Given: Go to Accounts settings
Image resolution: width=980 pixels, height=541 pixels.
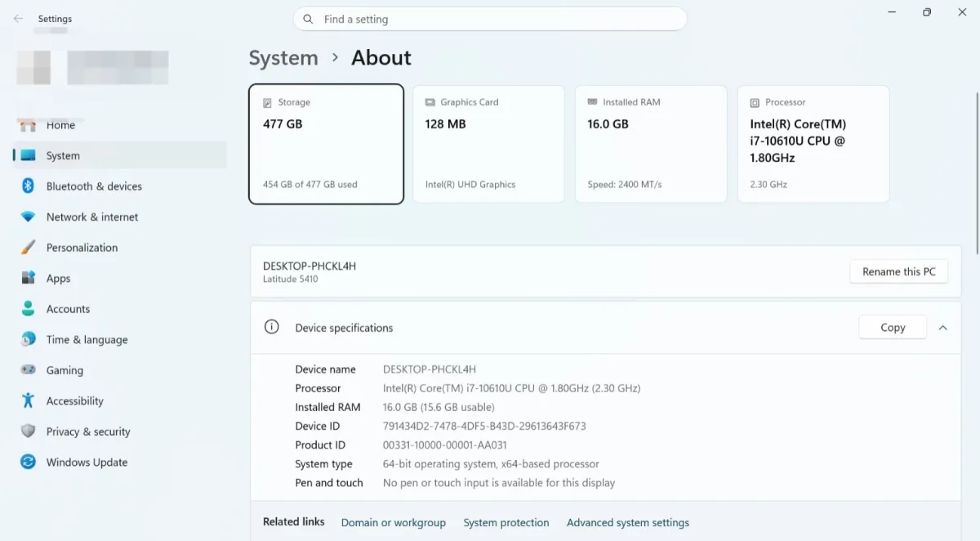Looking at the screenshot, I should (x=120, y=309).
